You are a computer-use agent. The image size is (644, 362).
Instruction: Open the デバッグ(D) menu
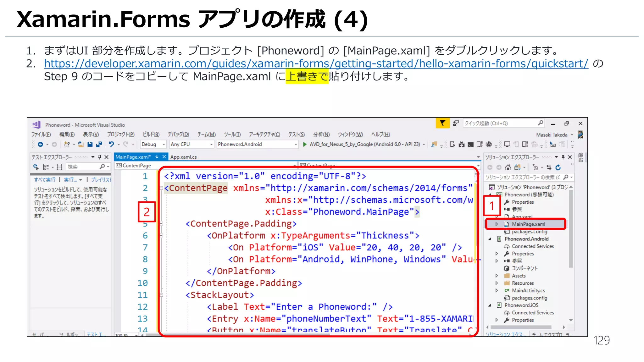pos(178,134)
